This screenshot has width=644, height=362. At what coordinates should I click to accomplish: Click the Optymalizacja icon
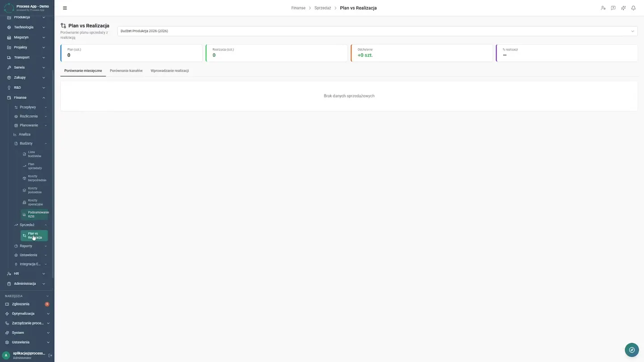pyautogui.click(x=7, y=314)
